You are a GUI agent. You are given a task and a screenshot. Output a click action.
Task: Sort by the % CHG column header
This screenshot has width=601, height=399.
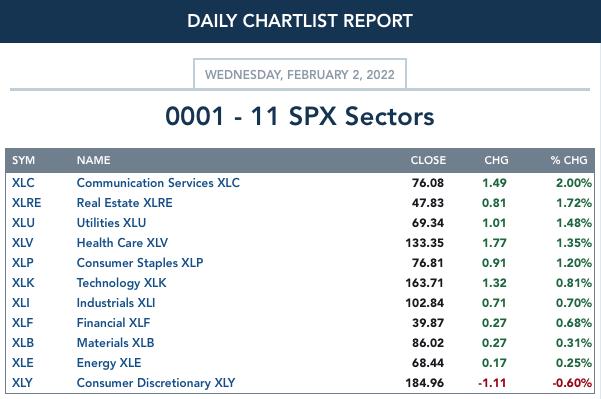coord(569,160)
